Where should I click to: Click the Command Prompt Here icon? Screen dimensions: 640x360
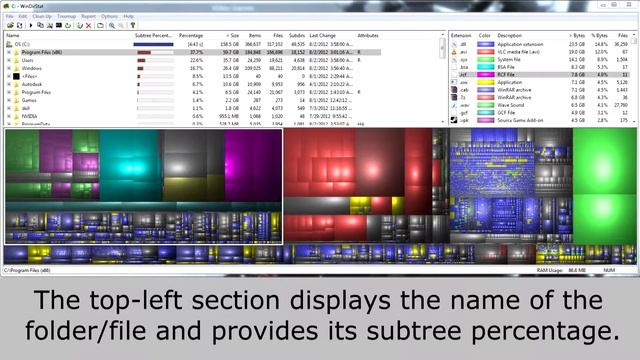click(x=59, y=25)
